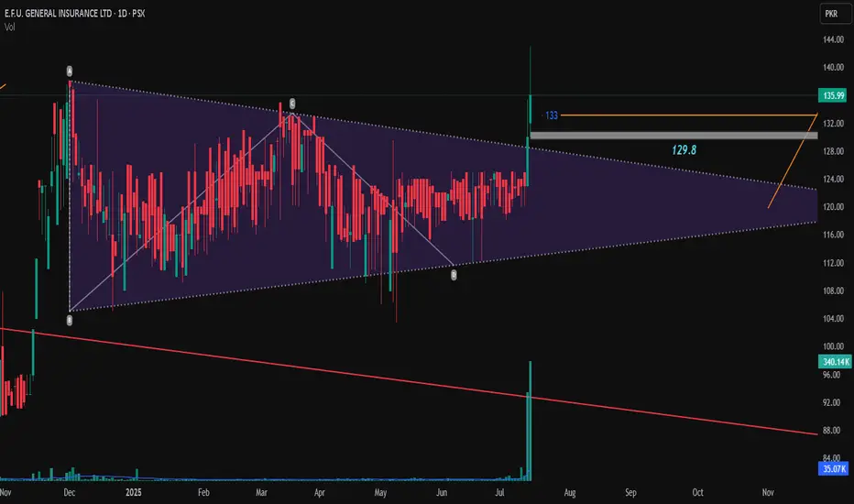Click the 140.00 price axis label
The image size is (854, 504).
tap(833, 68)
